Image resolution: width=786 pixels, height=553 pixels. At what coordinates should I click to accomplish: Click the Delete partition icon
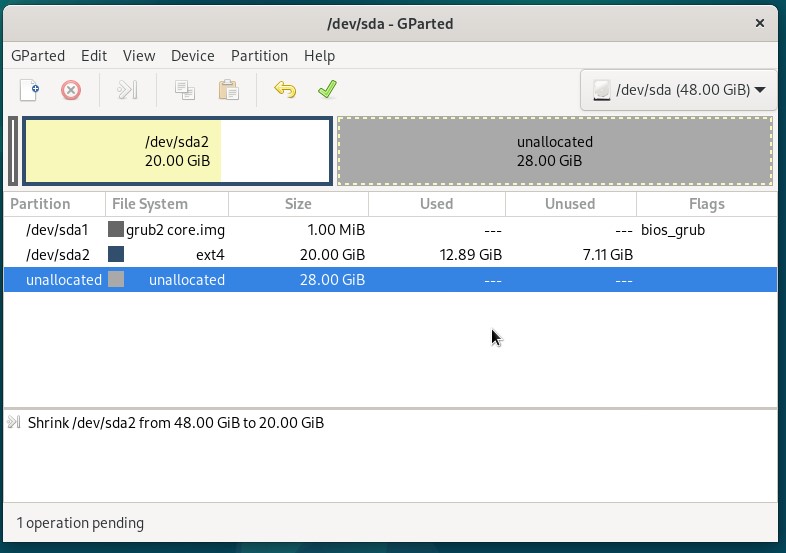pyautogui.click(x=71, y=90)
